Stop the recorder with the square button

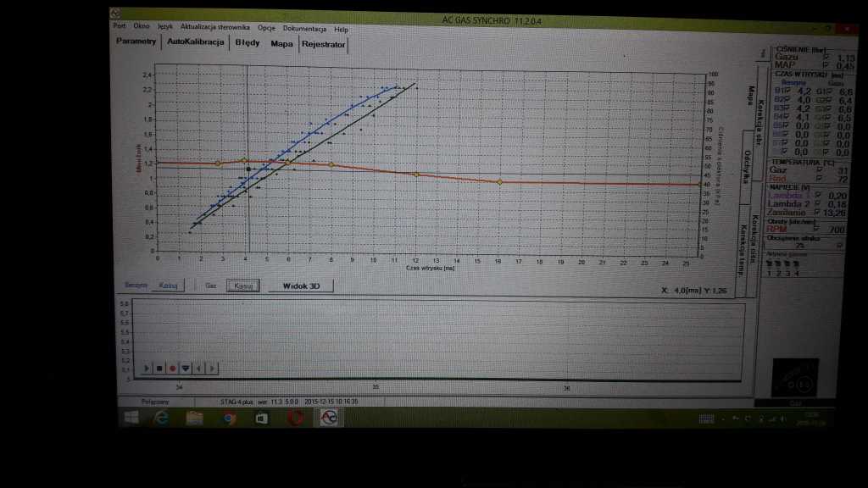point(159,368)
